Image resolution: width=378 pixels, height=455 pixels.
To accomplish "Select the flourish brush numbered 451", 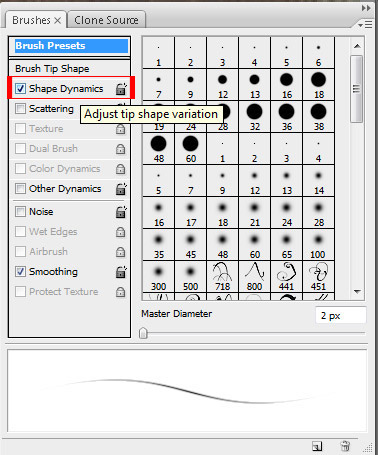I will click(x=318, y=277).
